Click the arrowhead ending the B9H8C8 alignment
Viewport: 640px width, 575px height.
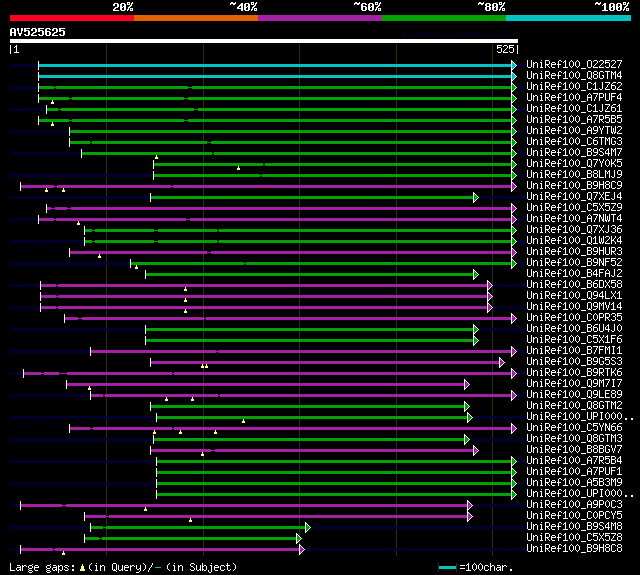coord(302,550)
